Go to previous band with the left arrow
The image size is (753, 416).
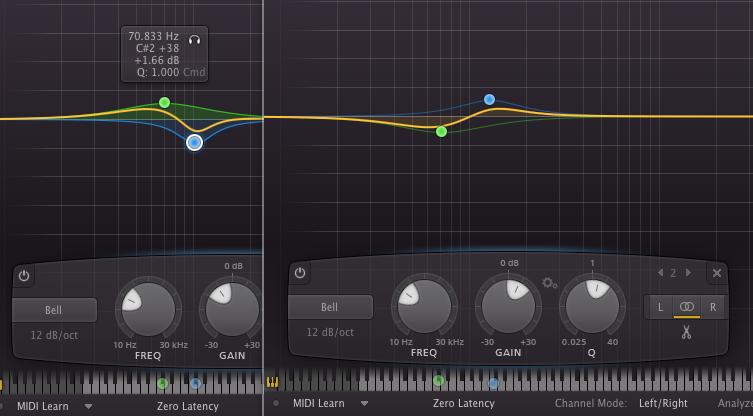pyautogui.click(x=661, y=273)
